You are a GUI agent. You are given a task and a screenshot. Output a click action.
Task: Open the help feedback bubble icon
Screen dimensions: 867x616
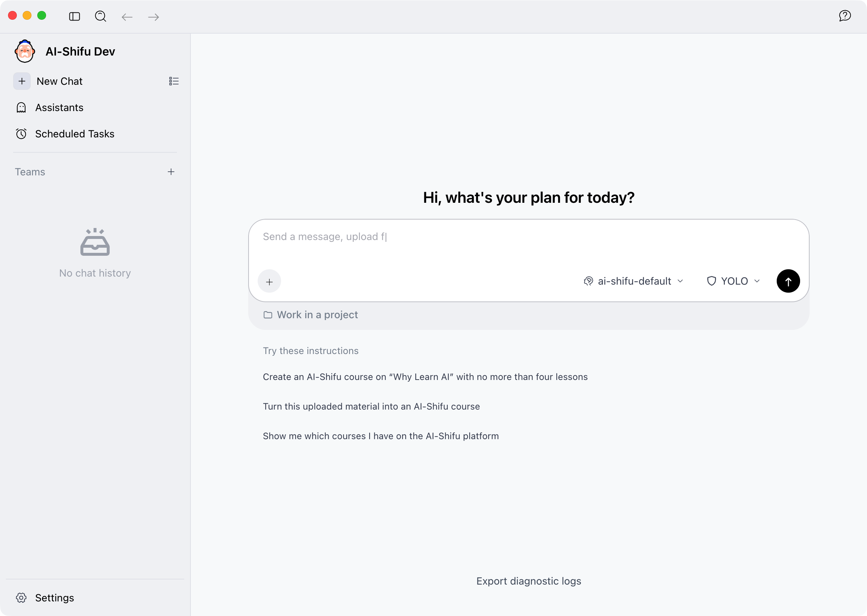[845, 16]
